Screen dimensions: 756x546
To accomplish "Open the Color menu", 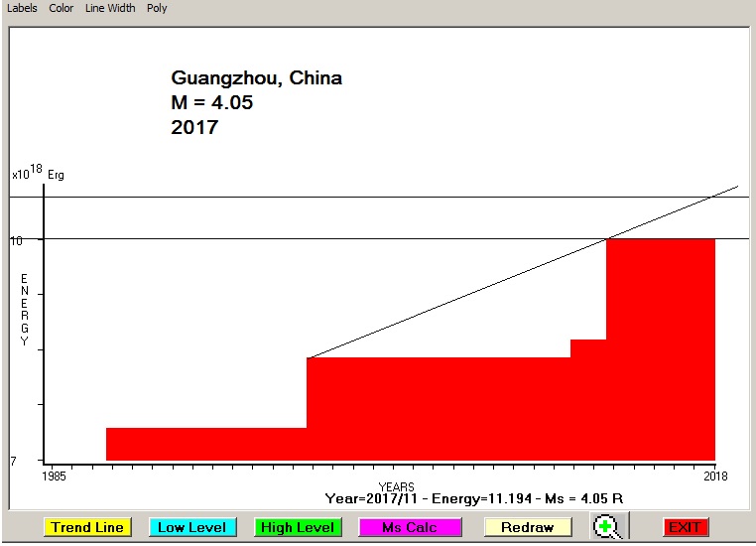I will point(62,8).
